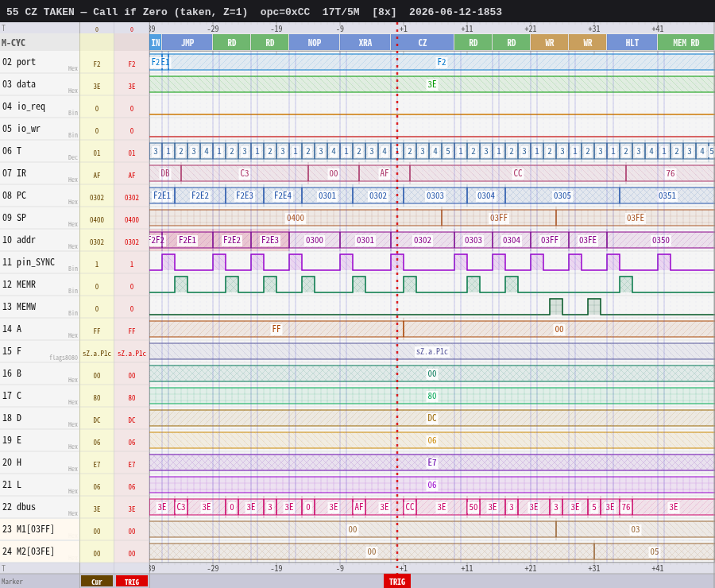Select cursor value 0400 for SP
Image resolution: width=715 pixels, height=588 pixels.
click(97, 220)
